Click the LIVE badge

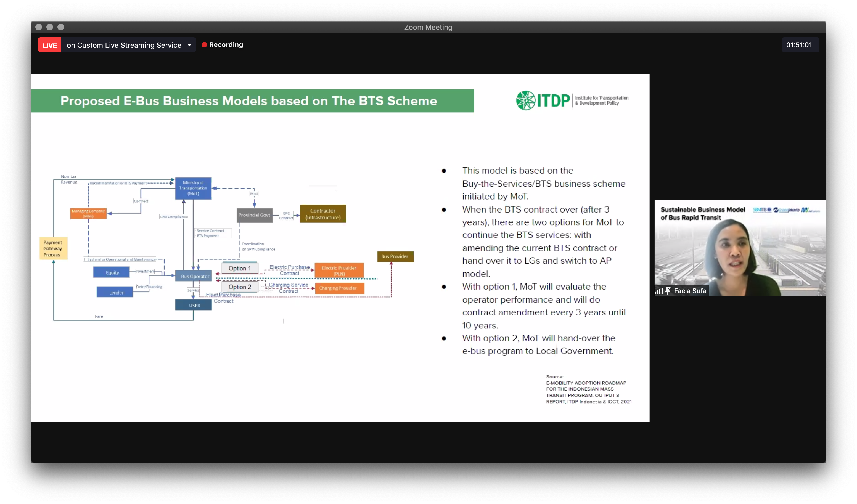tap(49, 44)
